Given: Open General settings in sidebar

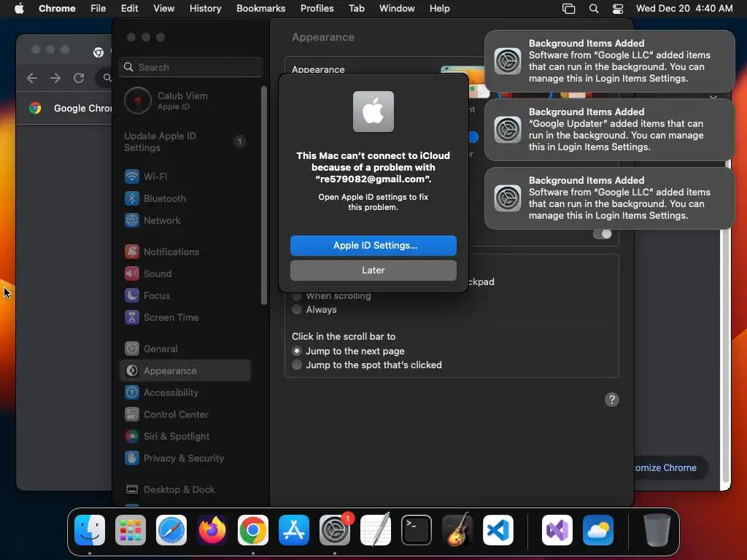Looking at the screenshot, I should pos(185,349).
